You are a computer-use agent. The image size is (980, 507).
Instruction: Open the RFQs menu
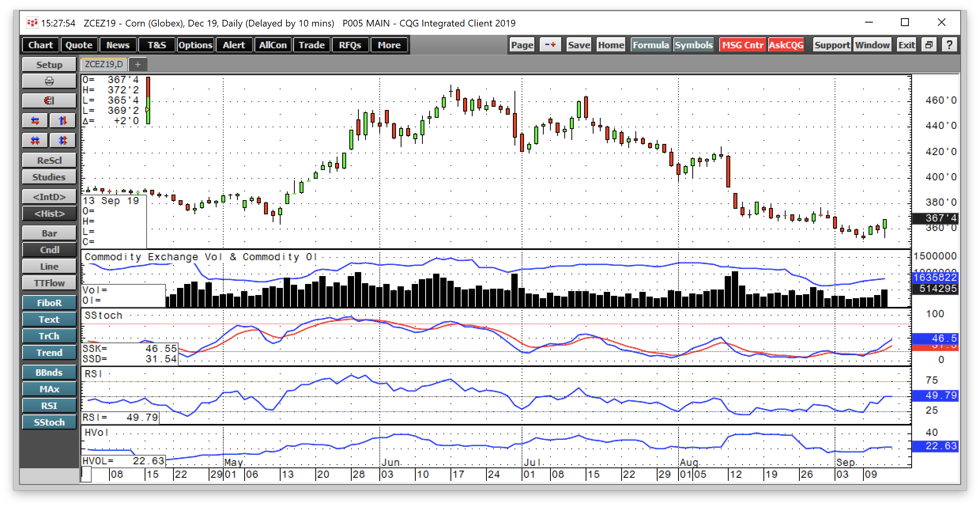coord(350,45)
